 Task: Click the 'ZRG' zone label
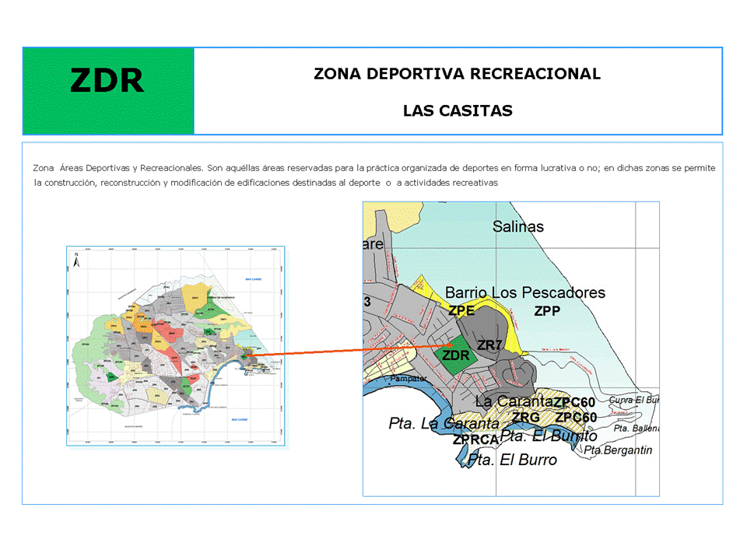tap(526, 417)
